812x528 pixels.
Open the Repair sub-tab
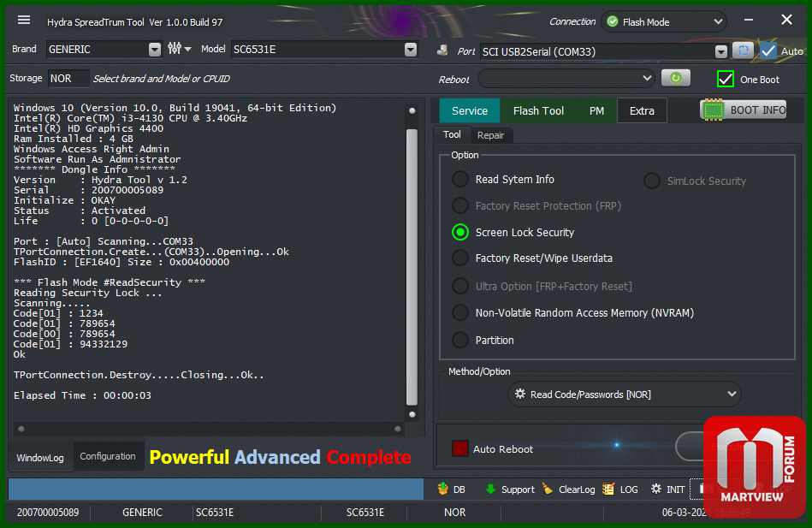coord(490,135)
